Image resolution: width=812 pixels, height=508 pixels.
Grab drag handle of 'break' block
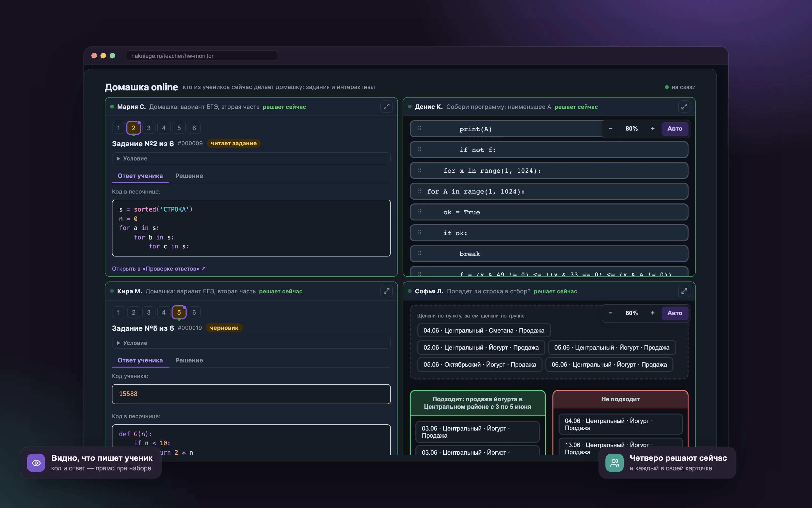tap(419, 253)
